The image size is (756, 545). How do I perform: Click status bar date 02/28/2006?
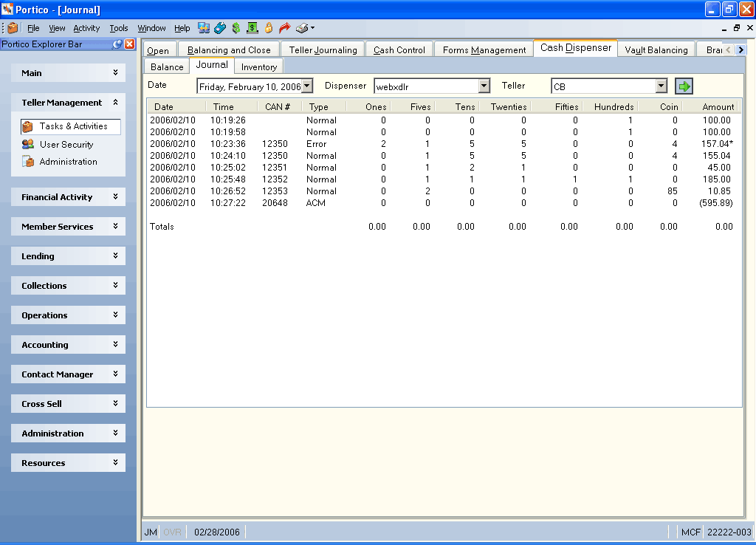216,532
